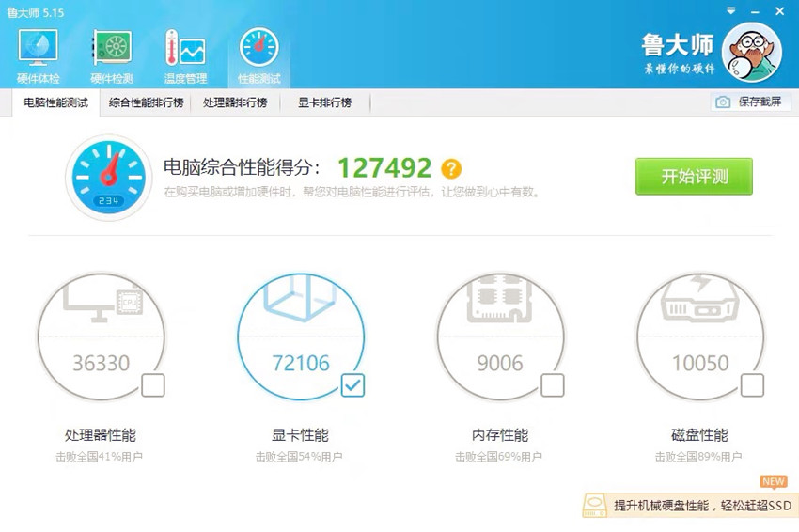Viewport: 799px width, 532px height.
Task: Click the CPU monitor icon above 36330
Action: coord(103,301)
